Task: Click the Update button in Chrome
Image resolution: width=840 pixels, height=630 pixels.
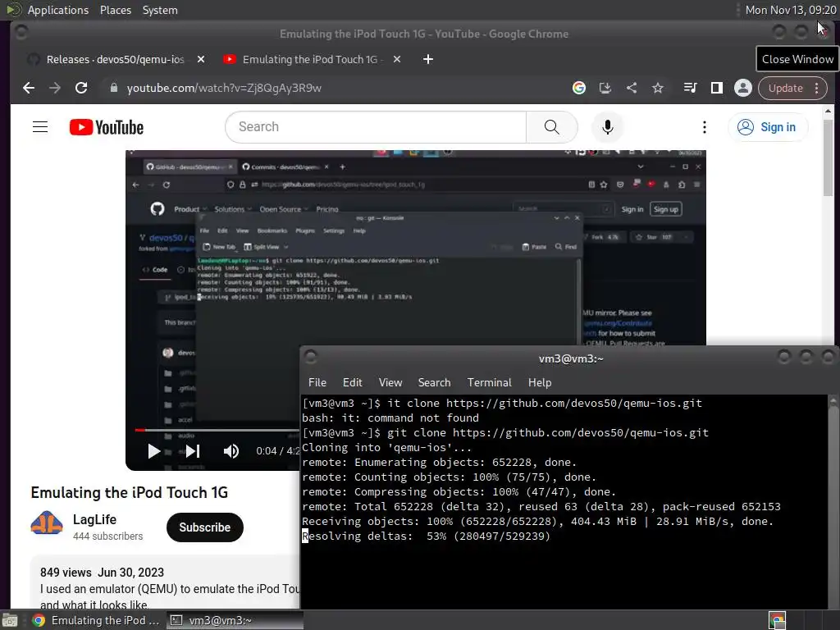Action: click(x=786, y=88)
